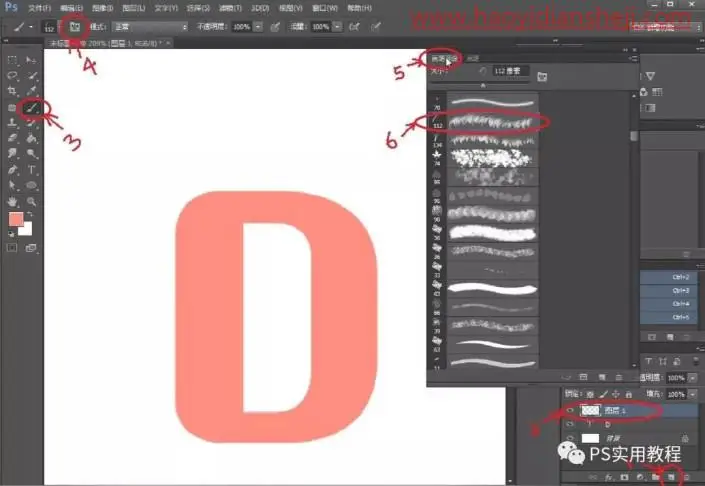Image resolution: width=705 pixels, height=486 pixels.
Task: Open the 编辑(E) menu
Action: click(71, 8)
